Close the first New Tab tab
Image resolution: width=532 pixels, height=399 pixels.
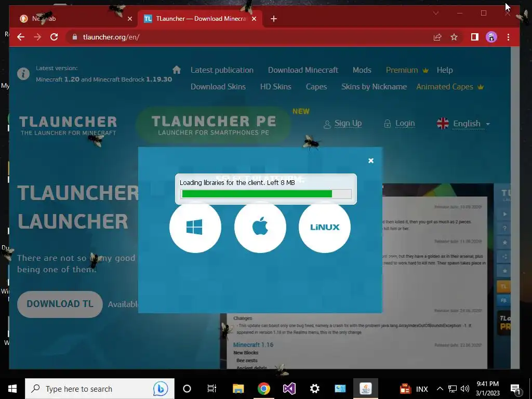[x=129, y=19]
